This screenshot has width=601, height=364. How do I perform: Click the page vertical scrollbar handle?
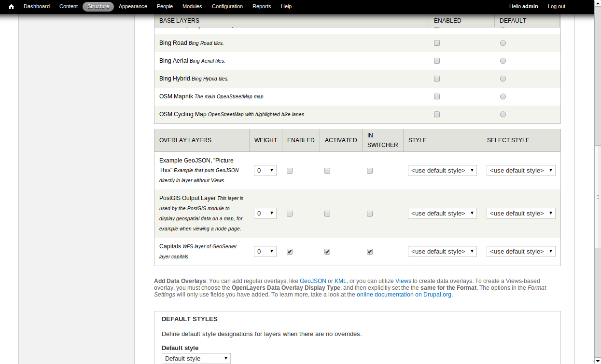coord(598,197)
